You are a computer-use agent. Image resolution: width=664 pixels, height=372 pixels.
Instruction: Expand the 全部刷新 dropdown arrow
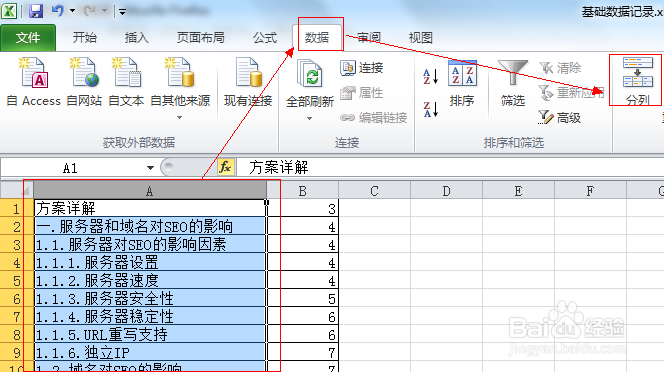310,118
